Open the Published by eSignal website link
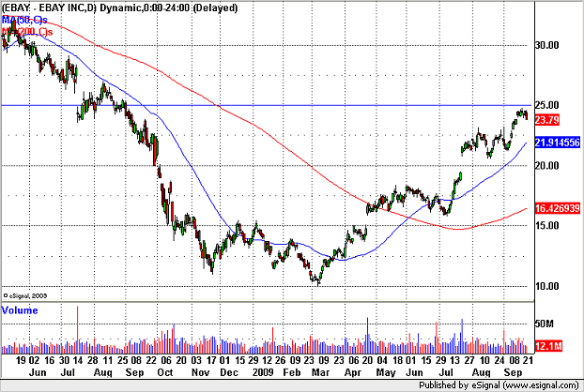Viewport: 584px width, 392px height. click(499, 384)
